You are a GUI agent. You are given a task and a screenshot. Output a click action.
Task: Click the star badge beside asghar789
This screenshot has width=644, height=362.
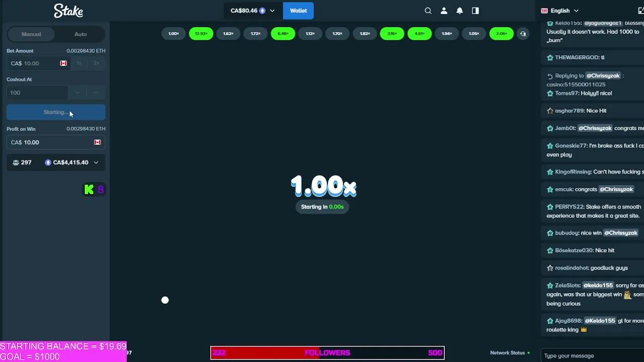(x=550, y=111)
